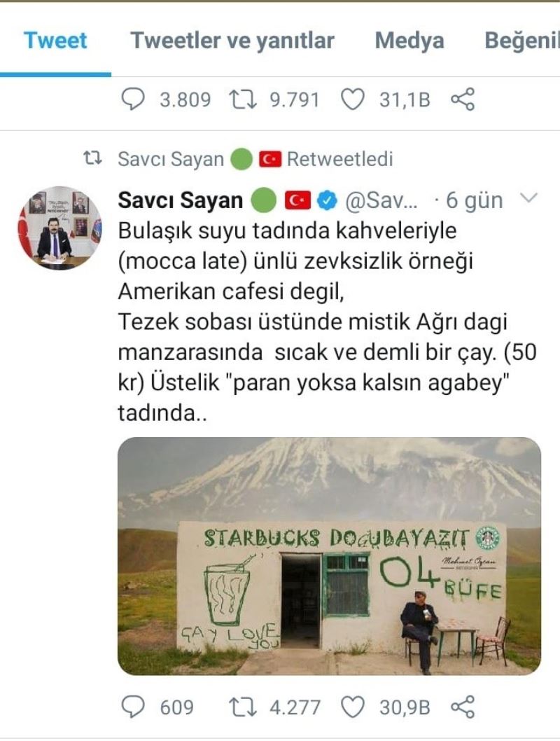Open Savcı Sayan's profile picture
Image resolution: width=560 pixels, height=741 pixels.
pos(59,228)
